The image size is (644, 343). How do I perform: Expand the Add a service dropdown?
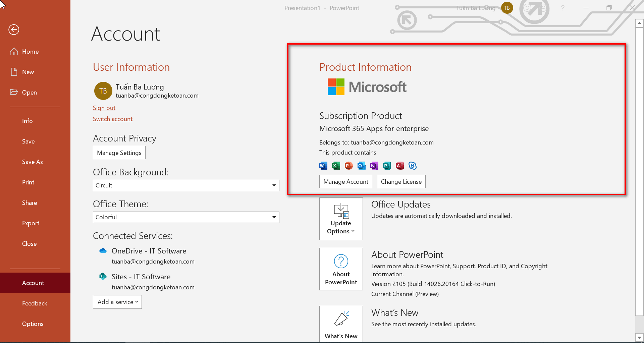[117, 302]
